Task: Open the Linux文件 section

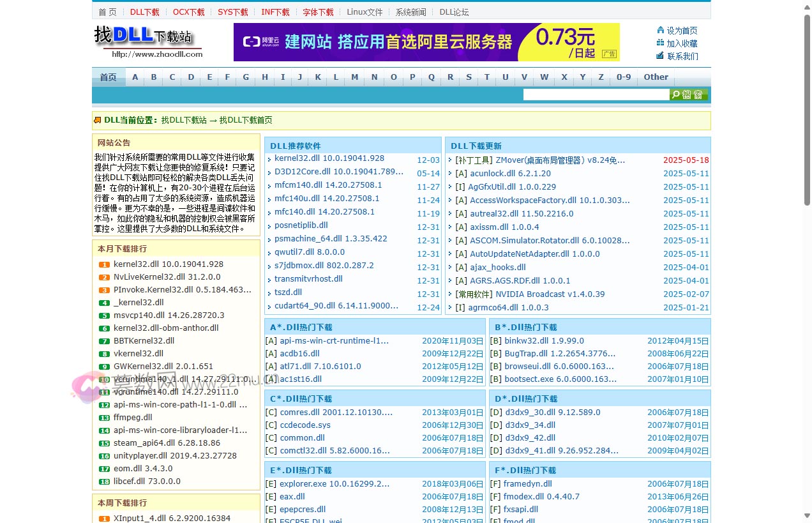Action: 365,11
